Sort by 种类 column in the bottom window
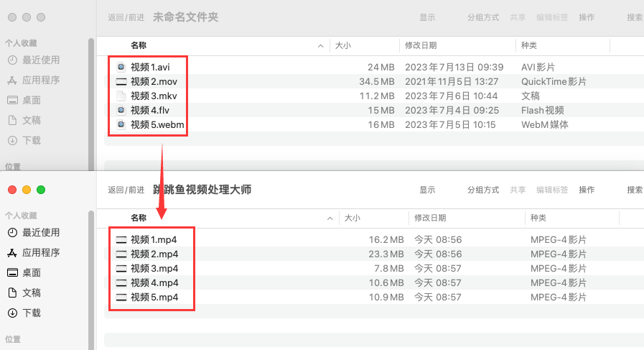644x350 pixels. coord(538,218)
